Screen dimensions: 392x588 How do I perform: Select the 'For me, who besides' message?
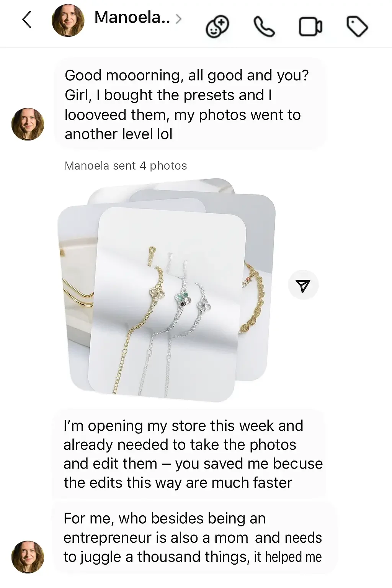(x=195, y=538)
